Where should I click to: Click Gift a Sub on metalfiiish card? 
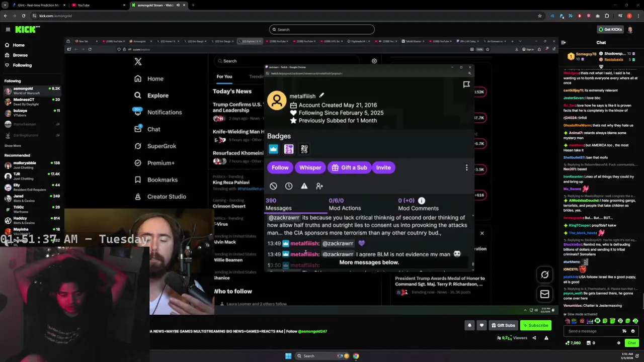[350, 168]
